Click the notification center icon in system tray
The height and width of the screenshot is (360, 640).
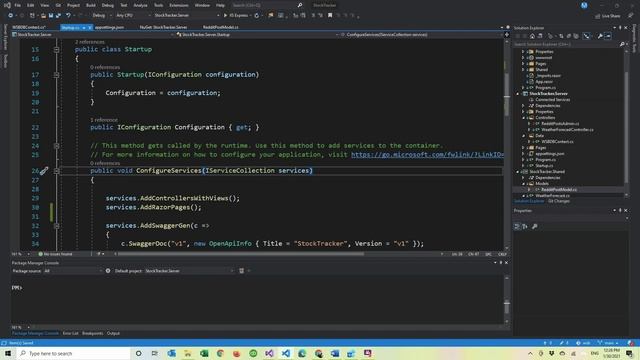630,353
